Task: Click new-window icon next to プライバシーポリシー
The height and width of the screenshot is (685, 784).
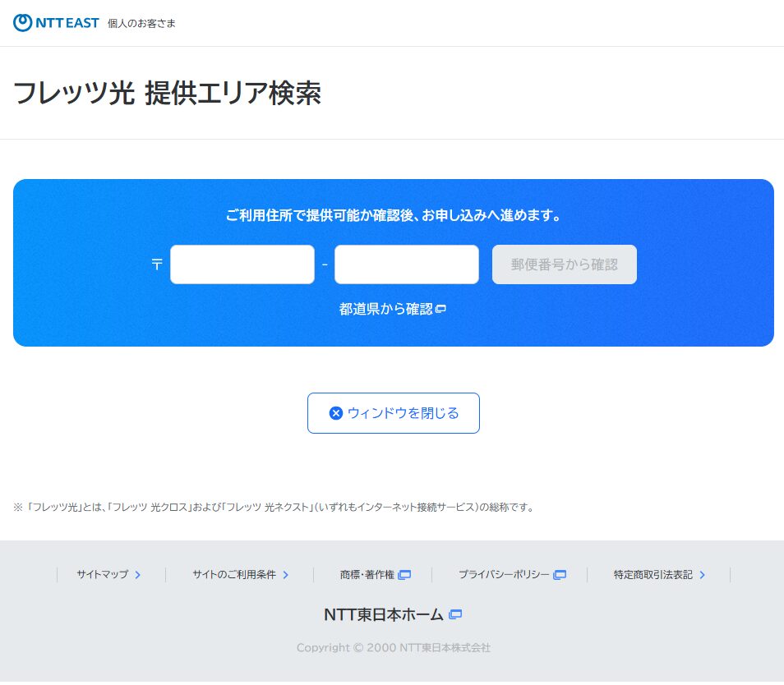Action: [560, 575]
